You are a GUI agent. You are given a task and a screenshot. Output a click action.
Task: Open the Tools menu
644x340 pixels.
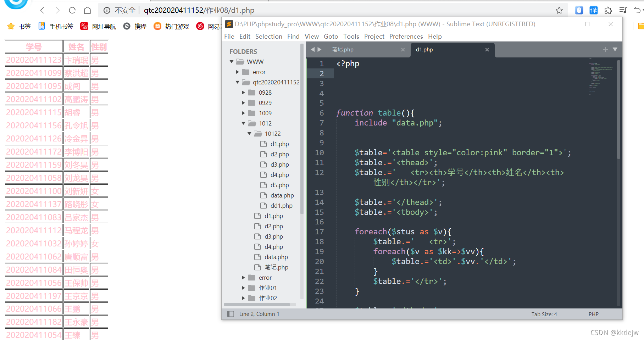click(351, 36)
